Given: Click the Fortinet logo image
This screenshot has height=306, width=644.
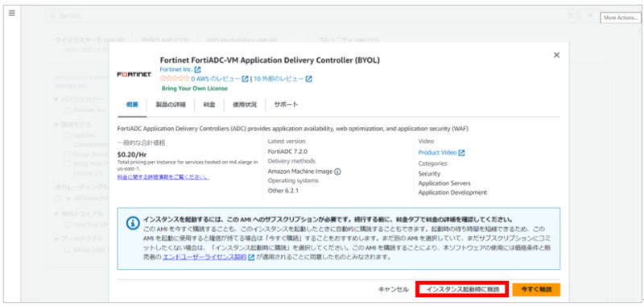Looking at the screenshot, I should click(x=134, y=75).
